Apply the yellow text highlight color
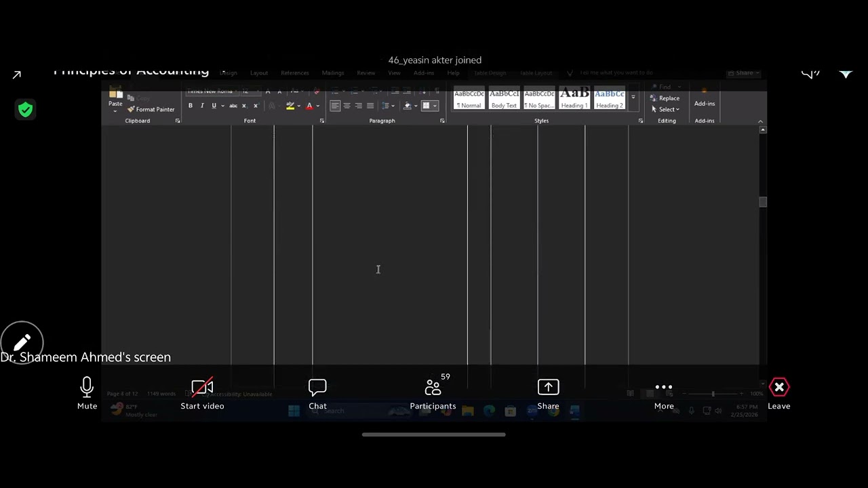 [290, 106]
